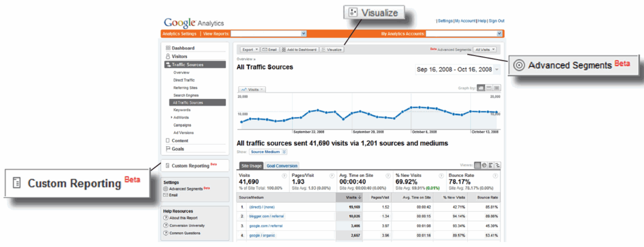The image size is (644, 247).
Task: Click help icon beside Bounce Rate
Action: pos(495,176)
